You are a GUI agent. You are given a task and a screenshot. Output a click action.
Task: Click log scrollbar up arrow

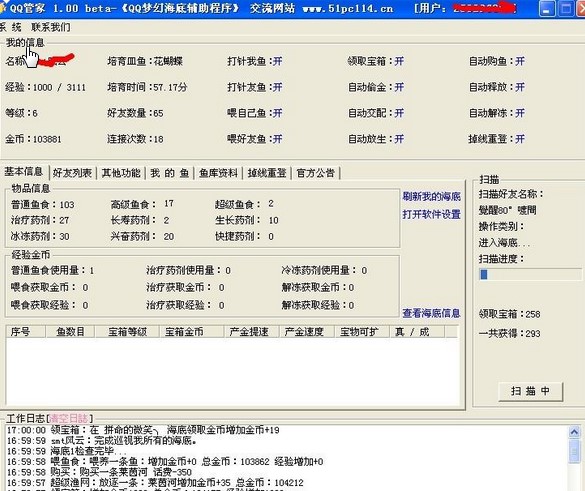coord(575,432)
